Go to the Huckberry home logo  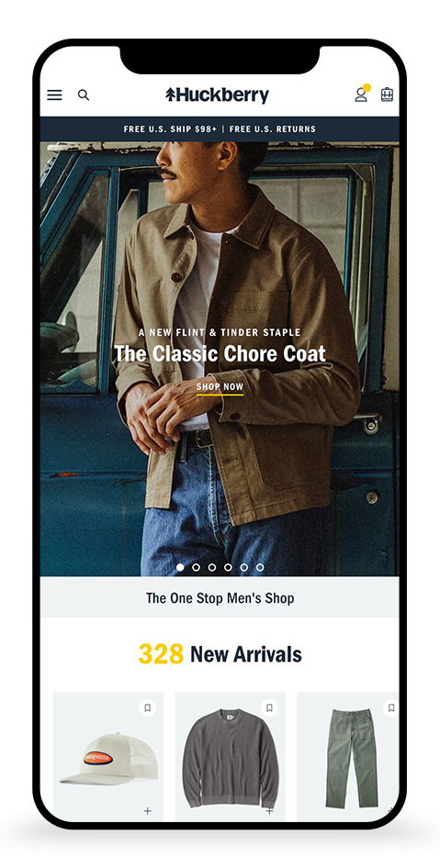[217, 95]
